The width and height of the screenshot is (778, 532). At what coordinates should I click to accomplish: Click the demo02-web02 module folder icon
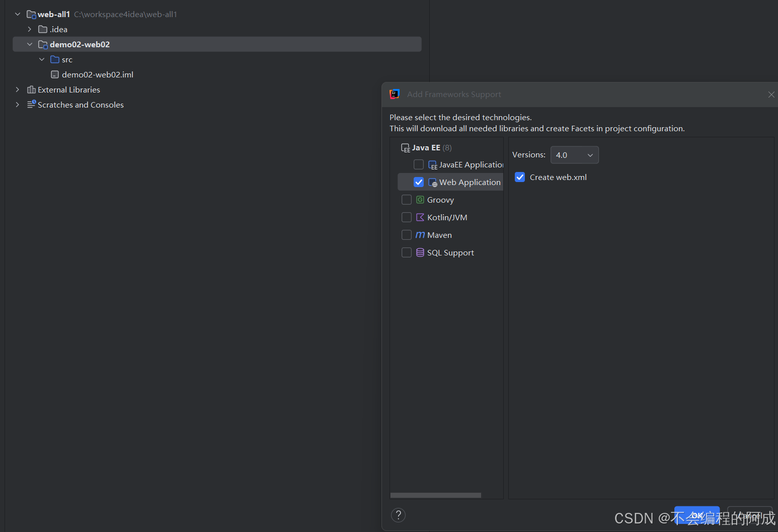pos(43,45)
